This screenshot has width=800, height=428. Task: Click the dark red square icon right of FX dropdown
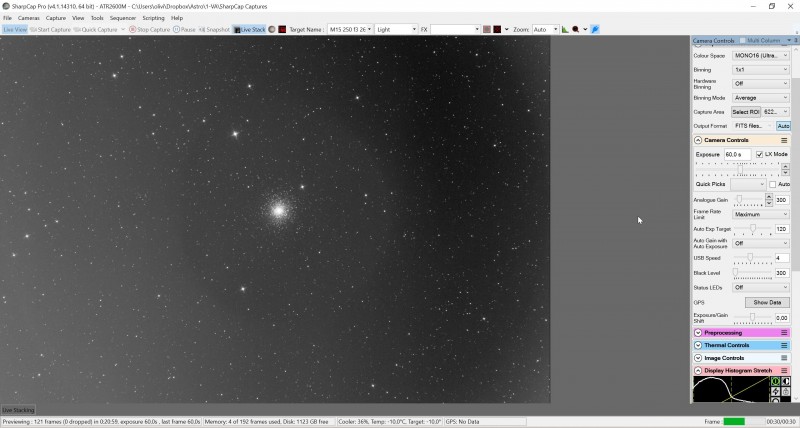click(x=497, y=30)
